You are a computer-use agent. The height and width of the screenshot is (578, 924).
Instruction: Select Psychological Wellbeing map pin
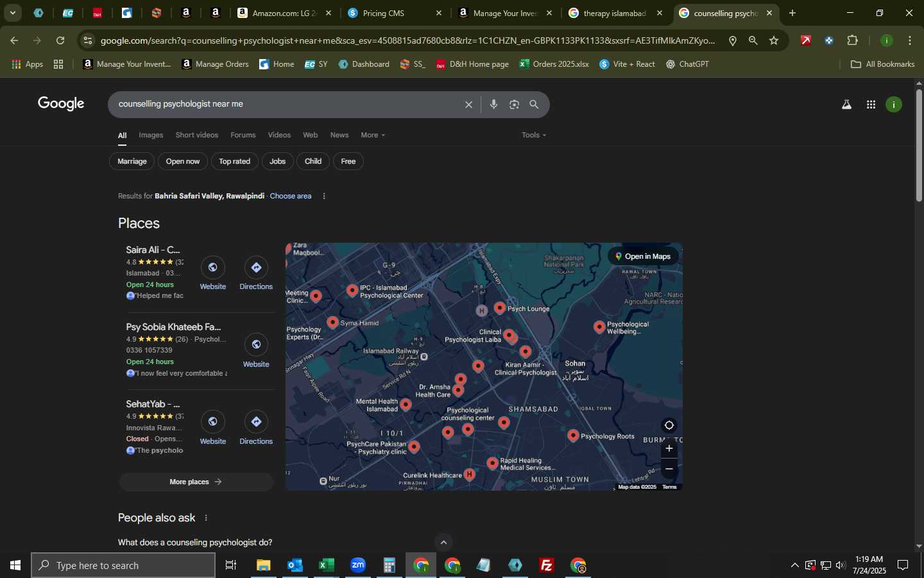click(599, 327)
